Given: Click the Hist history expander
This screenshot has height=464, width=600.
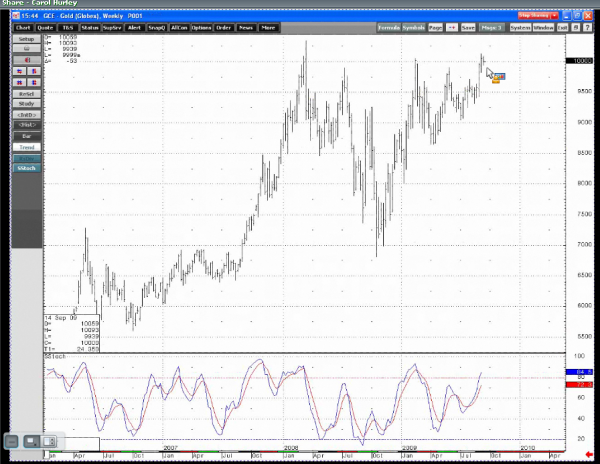Looking at the screenshot, I should coord(27,124).
